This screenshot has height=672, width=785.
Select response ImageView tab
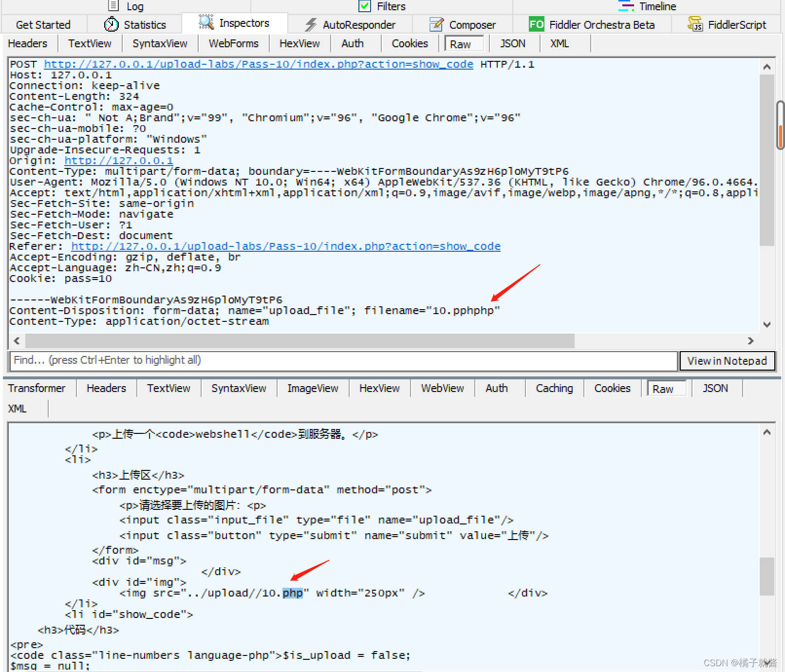[313, 388]
